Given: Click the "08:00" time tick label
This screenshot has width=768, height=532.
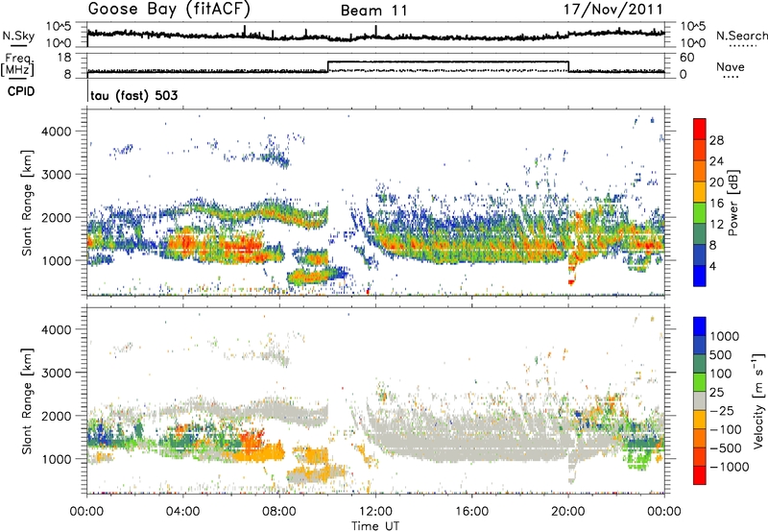Looking at the screenshot, I should click(x=278, y=512).
